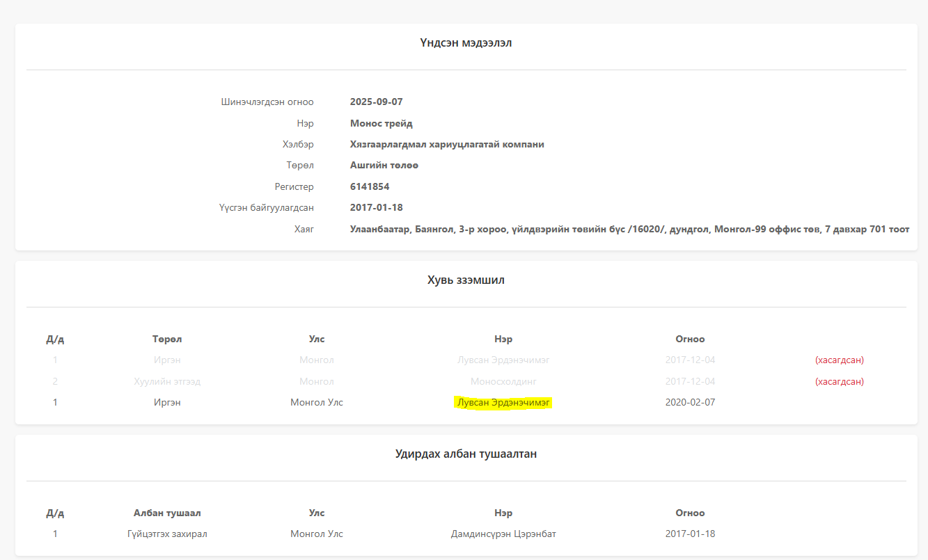The image size is (928, 560).
Task: Click the highlighted name Лувсан Эрдэнэчимэг
Action: coord(503,402)
